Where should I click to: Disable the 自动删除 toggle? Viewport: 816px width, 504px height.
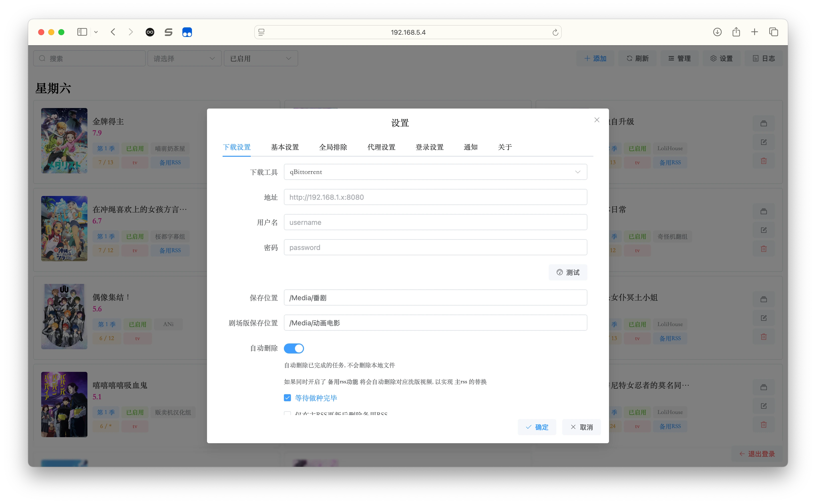click(294, 348)
